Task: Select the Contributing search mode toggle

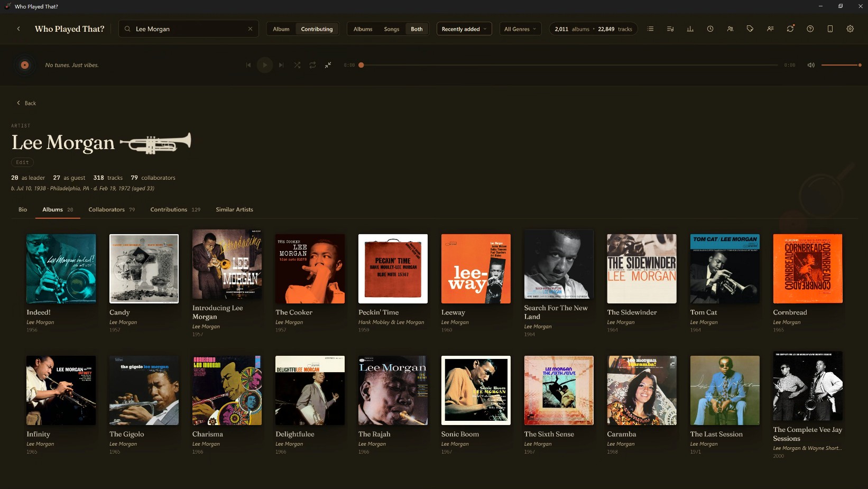Action: click(x=317, y=29)
